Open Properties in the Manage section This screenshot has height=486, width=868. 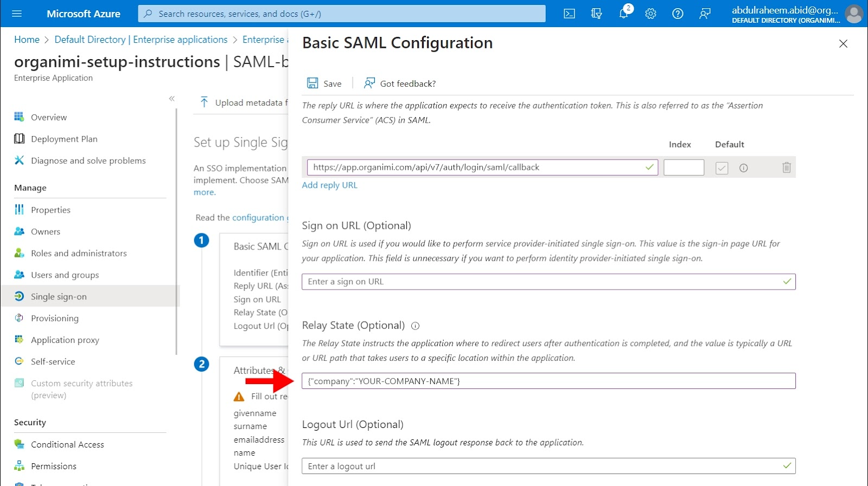click(50, 210)
